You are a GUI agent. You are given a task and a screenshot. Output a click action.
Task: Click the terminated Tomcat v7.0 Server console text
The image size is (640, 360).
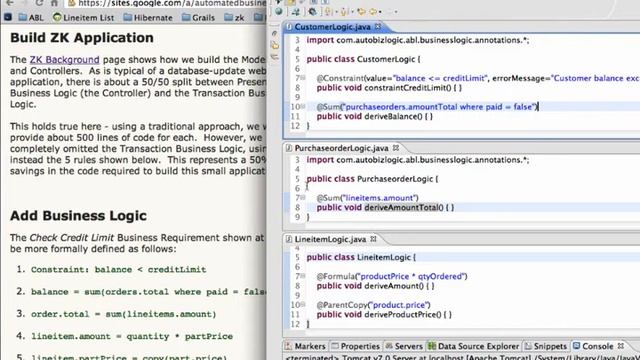point(462,357)
